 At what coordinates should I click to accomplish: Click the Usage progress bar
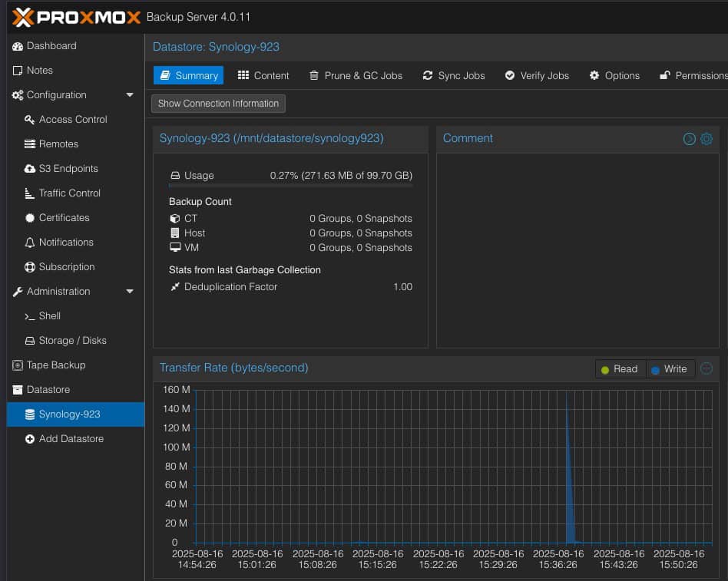click(x=290, y=186)
